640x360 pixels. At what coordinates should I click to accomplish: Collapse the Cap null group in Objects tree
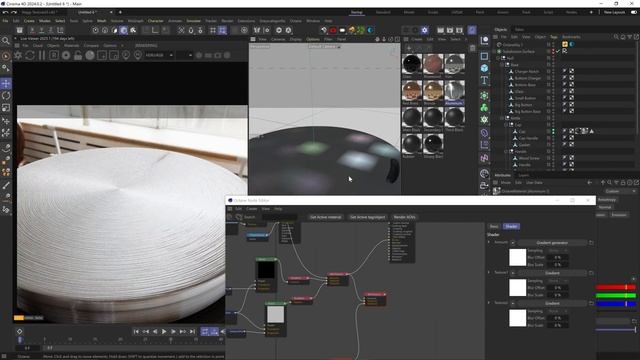tap(506, 125)
